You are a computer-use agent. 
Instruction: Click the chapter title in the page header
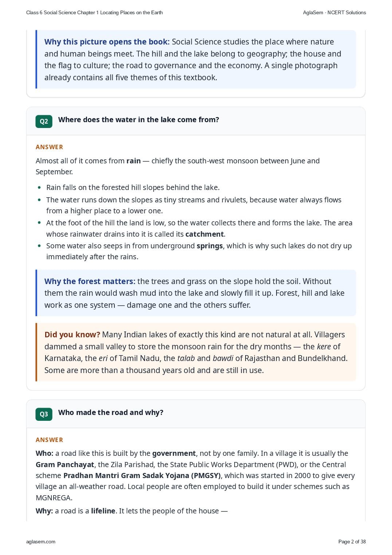pyautogui.click(x=94, y=12)
